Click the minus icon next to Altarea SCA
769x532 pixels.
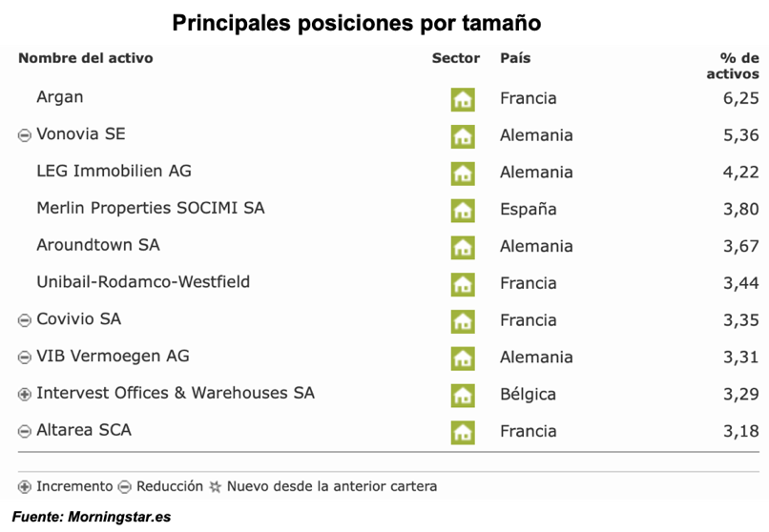(25, 432)
